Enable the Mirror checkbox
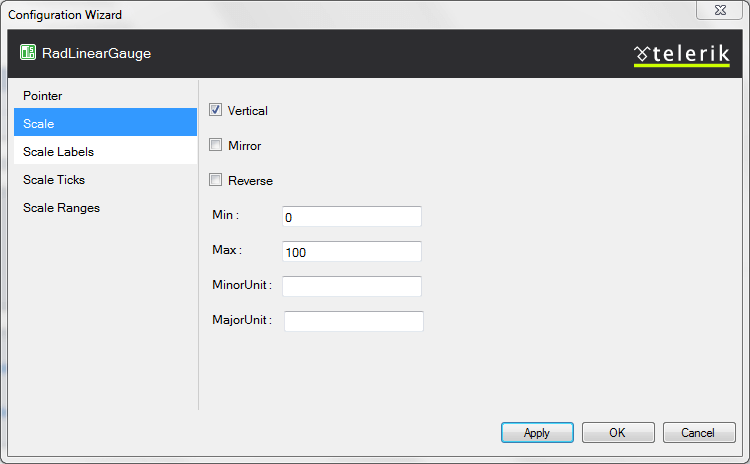The width and height of the screenshot is (750, 464). tap(215, 145)
